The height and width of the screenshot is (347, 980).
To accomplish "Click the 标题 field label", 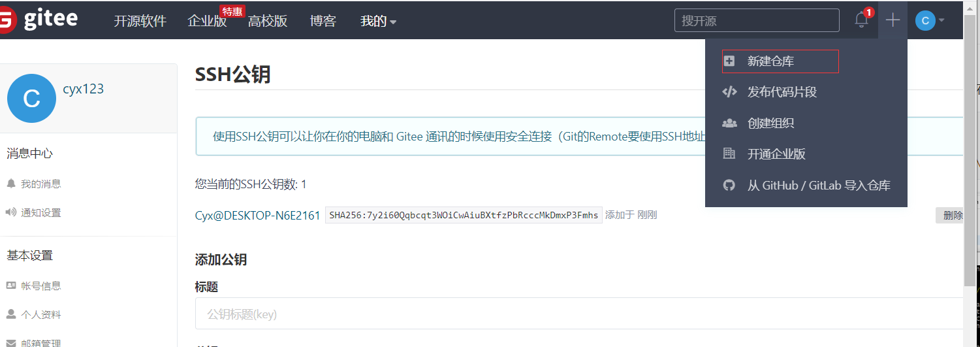I will pos(206,287).
